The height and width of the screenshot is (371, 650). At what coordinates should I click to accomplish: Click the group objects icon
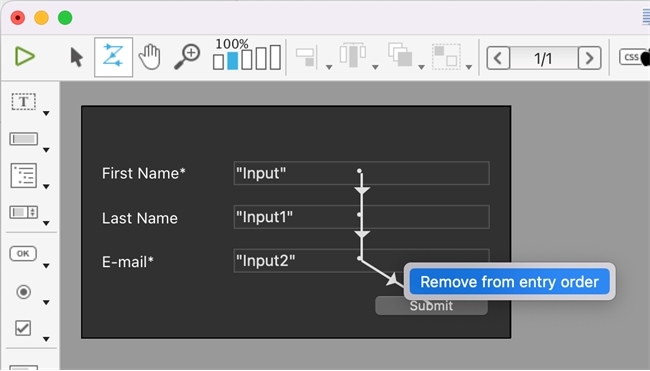pyautogui.click(x=446, y=56)
